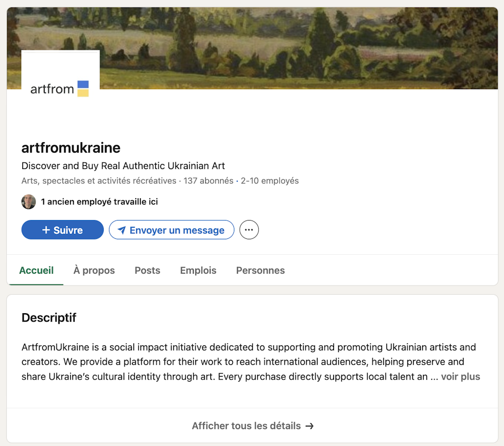Screen dimensions: 504x446
Task: Click the Ukrainian flag in the logo
Action: pos(83,89)
